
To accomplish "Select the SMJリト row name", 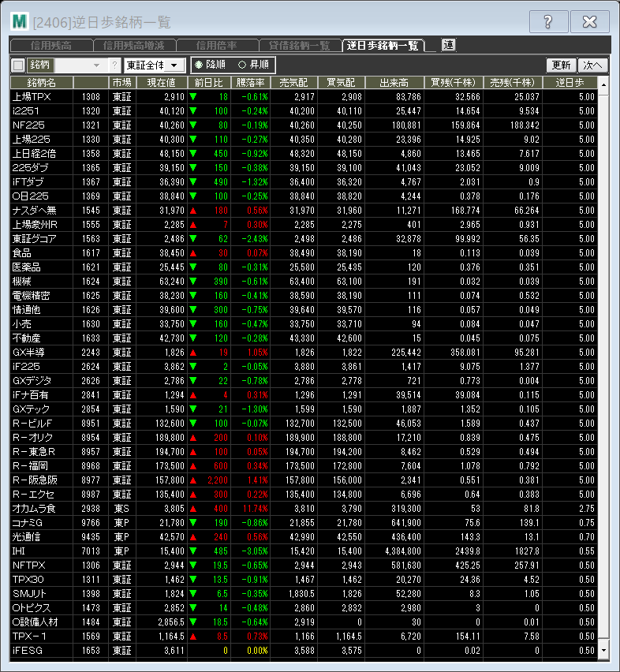I will [x=29, y=594].
